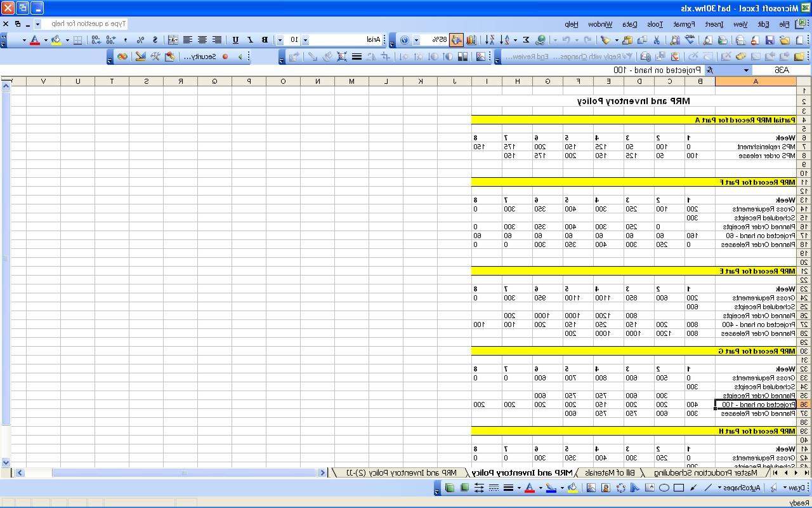This screenshot has height=508, width=812.
Task: Click the New workbook icon
Action: pos(799,39)
